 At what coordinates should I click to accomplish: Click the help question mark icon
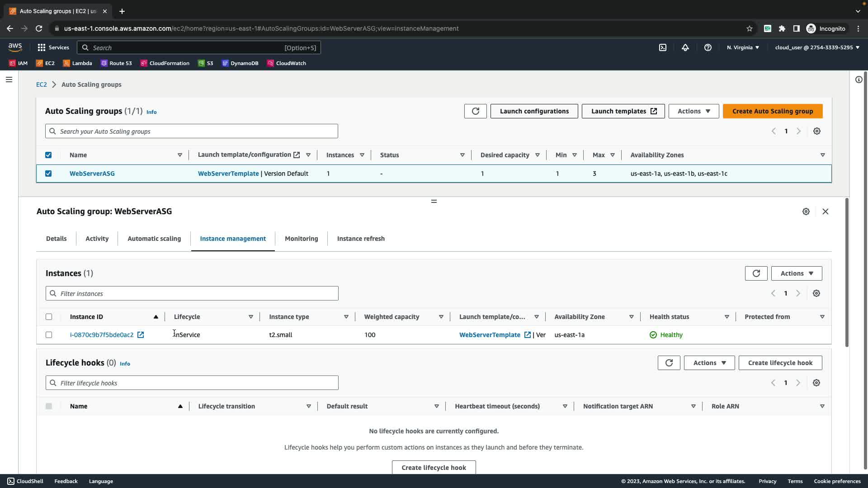pyautogui.click(x=708, y=47)
